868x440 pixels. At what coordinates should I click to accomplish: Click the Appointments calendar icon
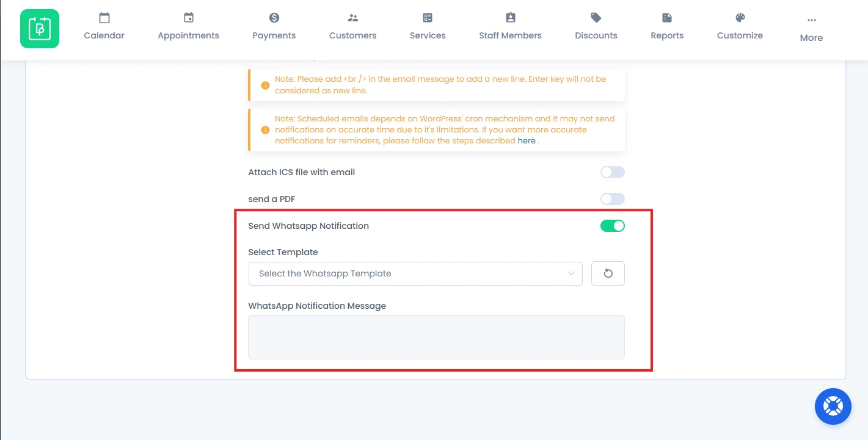(189, 18)
